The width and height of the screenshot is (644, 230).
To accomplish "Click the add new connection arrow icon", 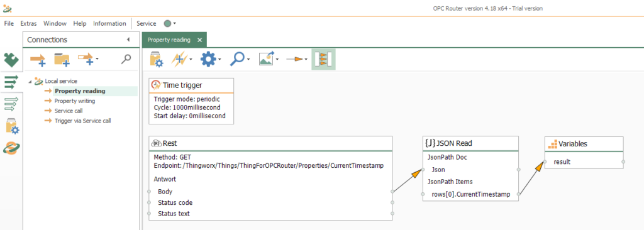I will [38, 60].
